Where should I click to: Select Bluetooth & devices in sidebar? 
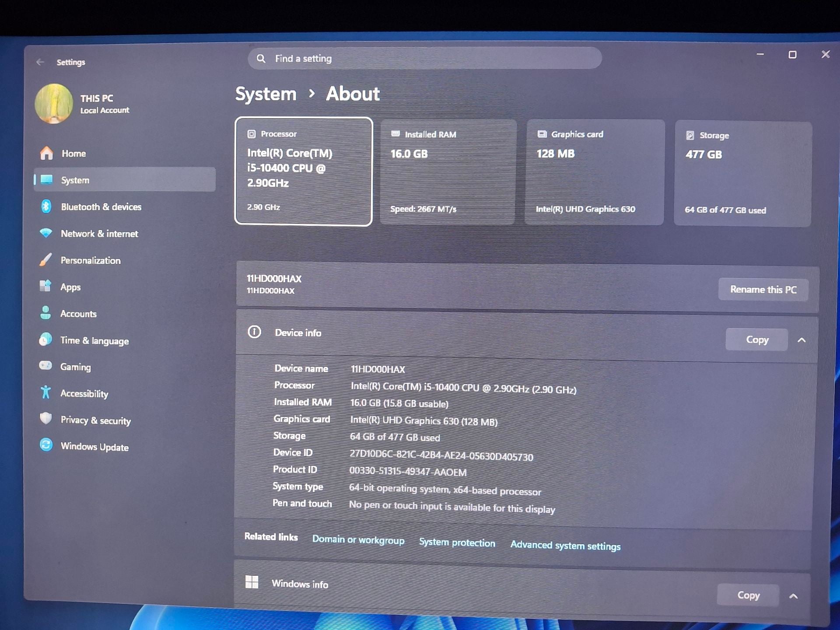pyautogui.click(x=125, y=206)
